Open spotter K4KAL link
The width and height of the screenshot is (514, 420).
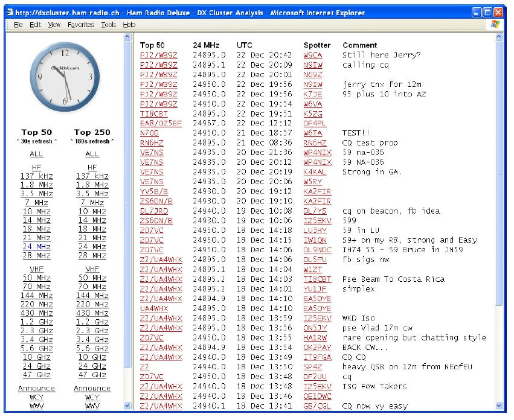tap(315, 172)
